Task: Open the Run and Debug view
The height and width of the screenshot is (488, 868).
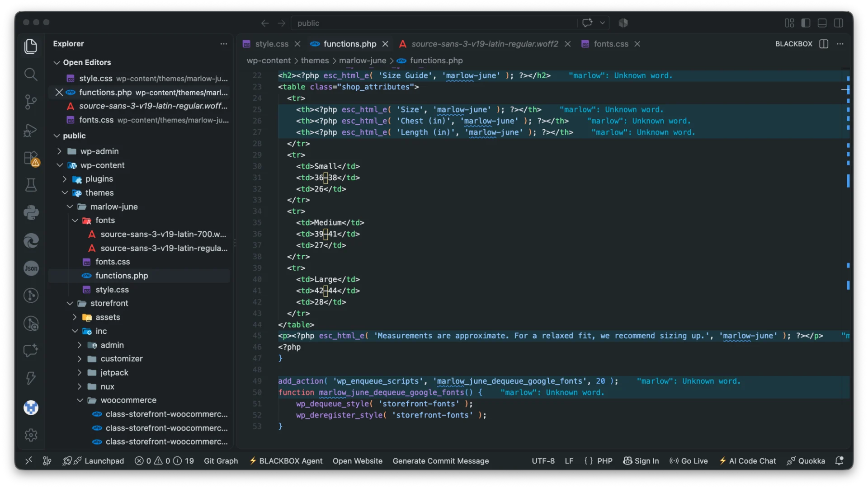Action: 31,130
